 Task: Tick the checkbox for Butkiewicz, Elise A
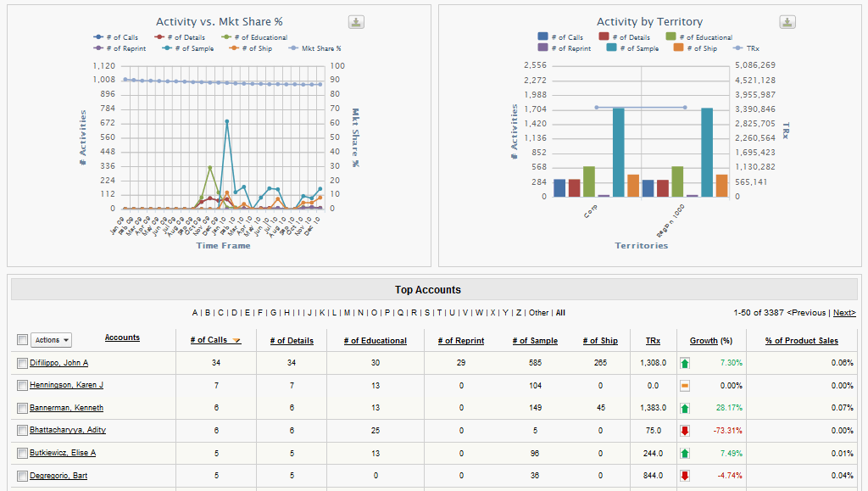(x=22, y=453)
